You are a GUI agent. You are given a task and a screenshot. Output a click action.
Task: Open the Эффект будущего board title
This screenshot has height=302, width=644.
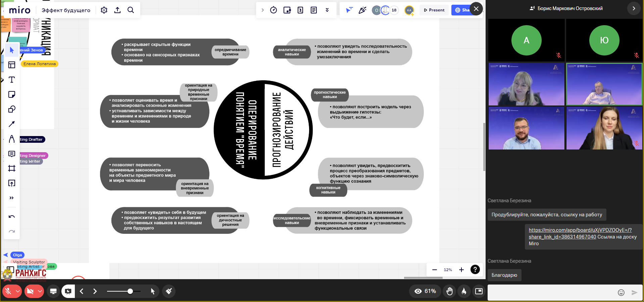pos(66,10)
